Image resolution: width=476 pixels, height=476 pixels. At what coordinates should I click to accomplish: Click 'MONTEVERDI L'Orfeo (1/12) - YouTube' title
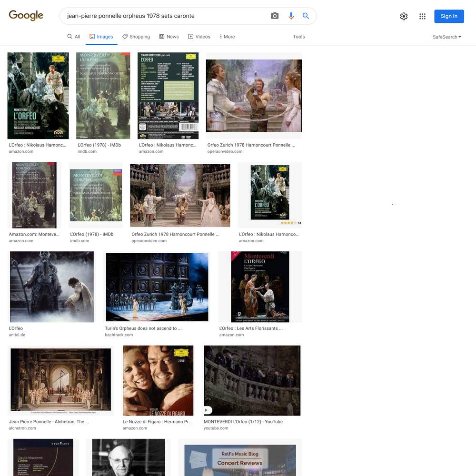pos(243,422)
